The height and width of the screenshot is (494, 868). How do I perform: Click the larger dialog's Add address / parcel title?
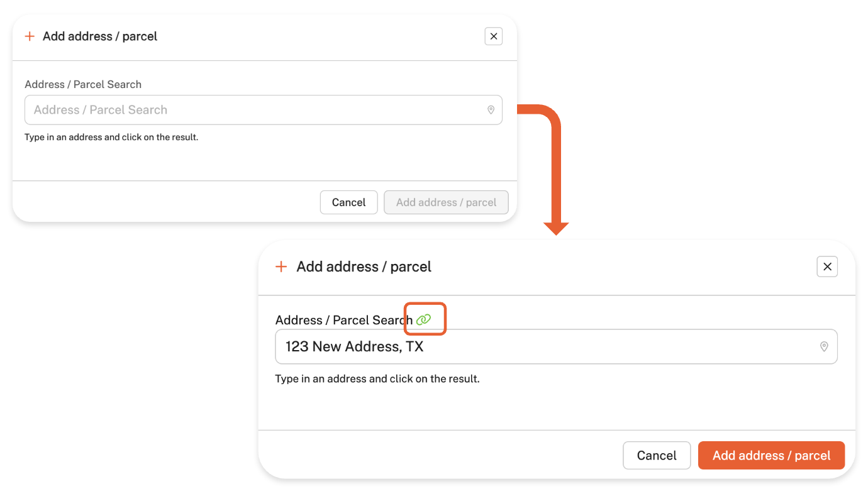coord(364,266)
